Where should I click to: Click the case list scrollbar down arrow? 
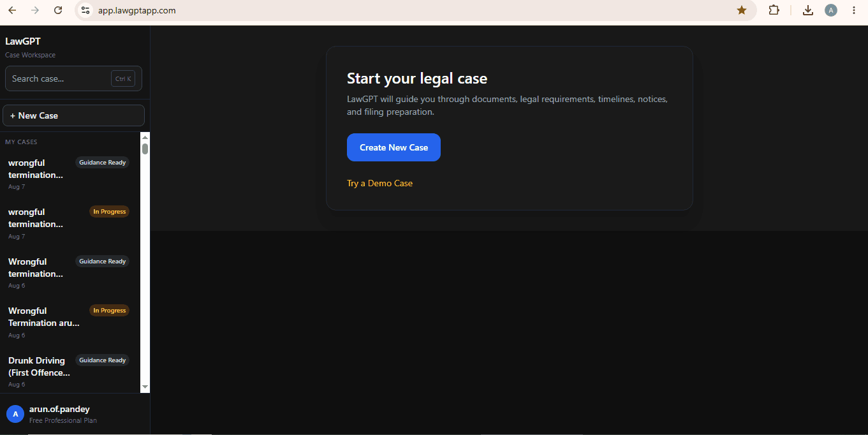point(145,387)
